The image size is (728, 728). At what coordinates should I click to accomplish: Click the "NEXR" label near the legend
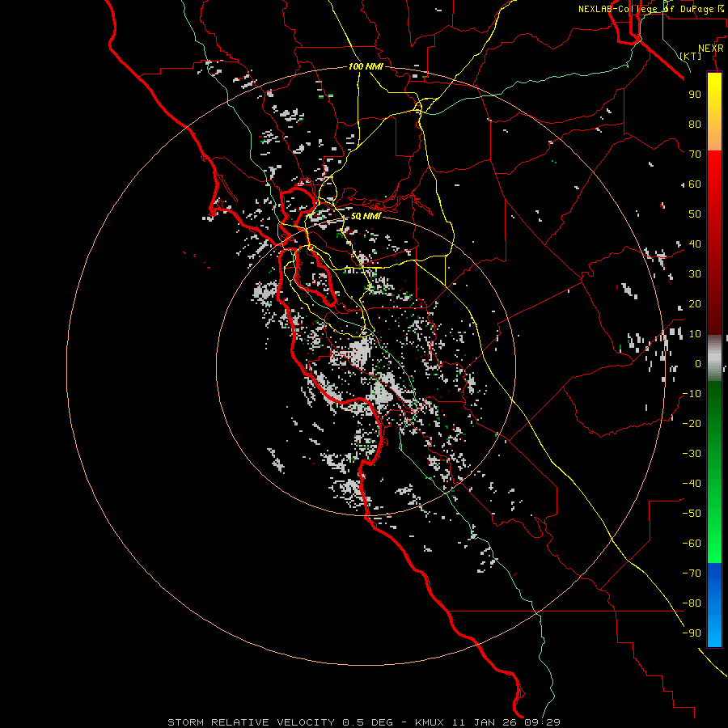click(x=711, y=49)
